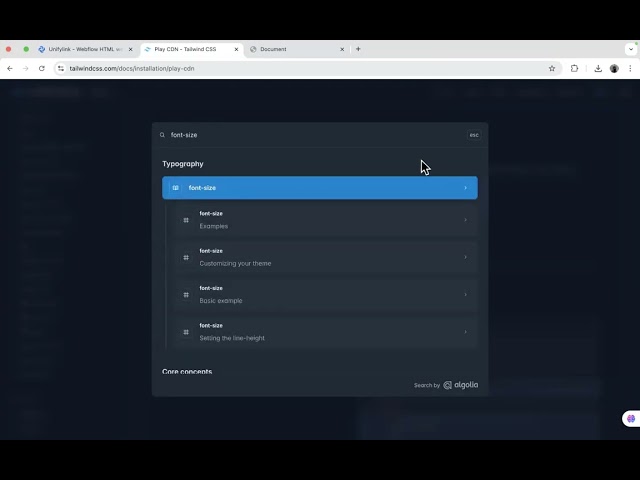
Task: Open the Chrome three-dot menu
Action: pos(630,69)
